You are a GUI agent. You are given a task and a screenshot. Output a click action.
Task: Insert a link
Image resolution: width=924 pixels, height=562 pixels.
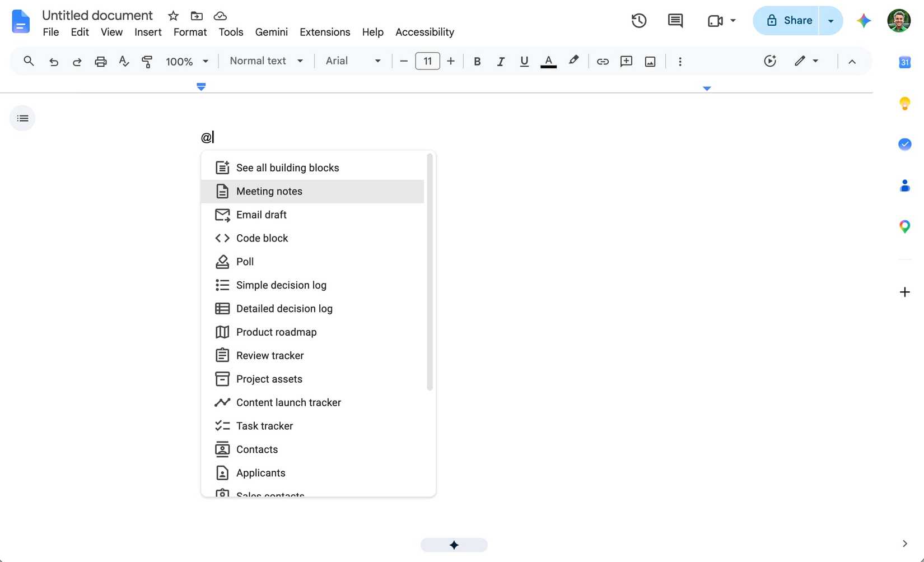603,62
